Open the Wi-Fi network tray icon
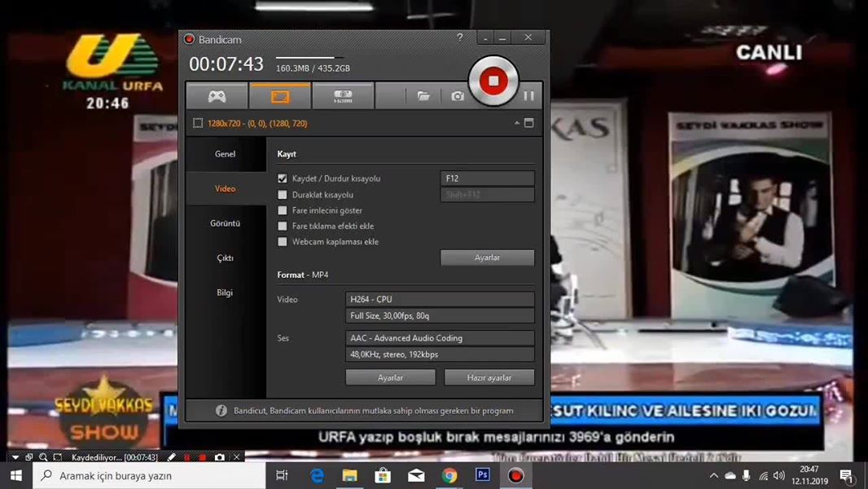This screenshot has width=868, height=489. (764, 476)
